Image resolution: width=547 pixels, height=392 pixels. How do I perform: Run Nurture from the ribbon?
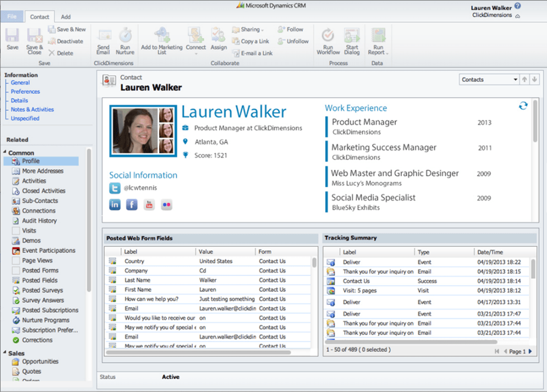pyautogui.click(x=125, y=37)
